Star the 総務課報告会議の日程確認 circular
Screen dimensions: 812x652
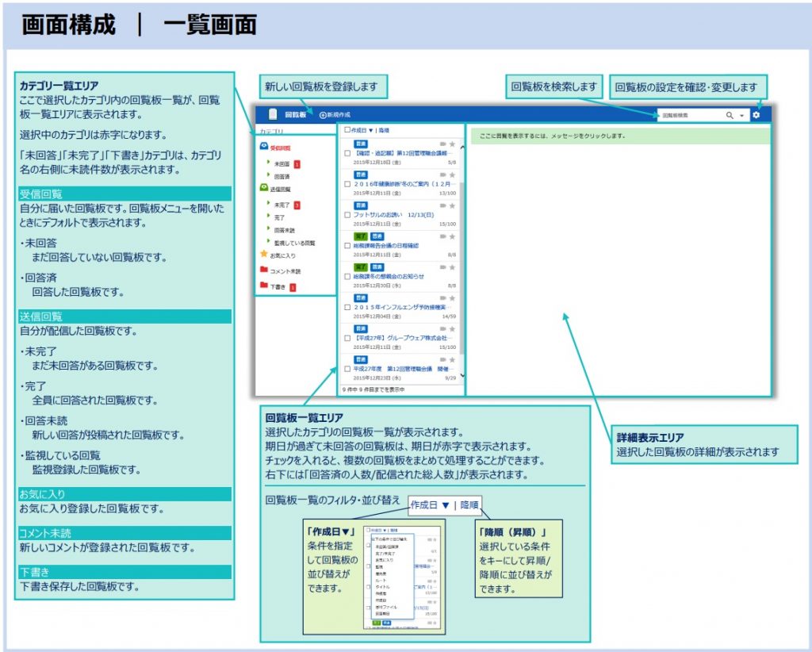(x=452, y=236)
